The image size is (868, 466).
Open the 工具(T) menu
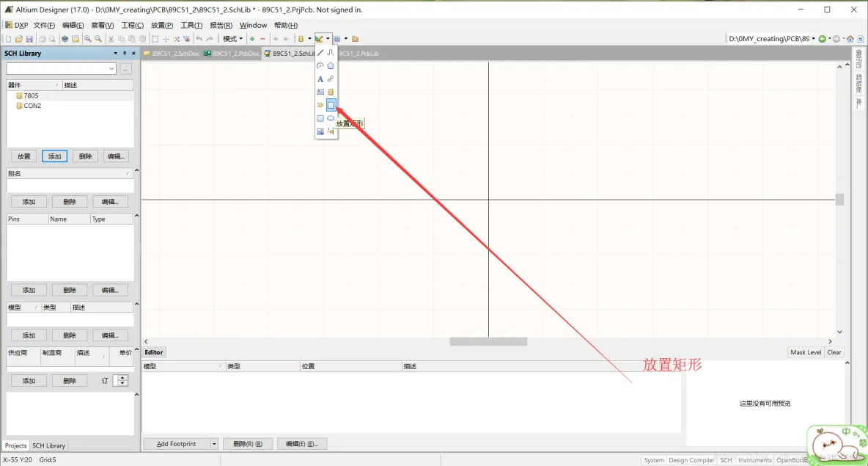click(x=191, y=25)
